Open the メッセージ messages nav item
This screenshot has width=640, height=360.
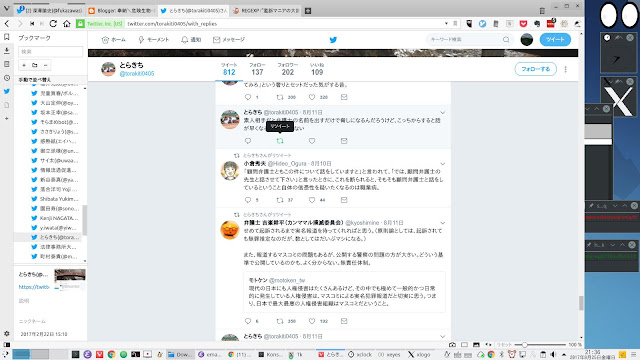tap(229, 40)
